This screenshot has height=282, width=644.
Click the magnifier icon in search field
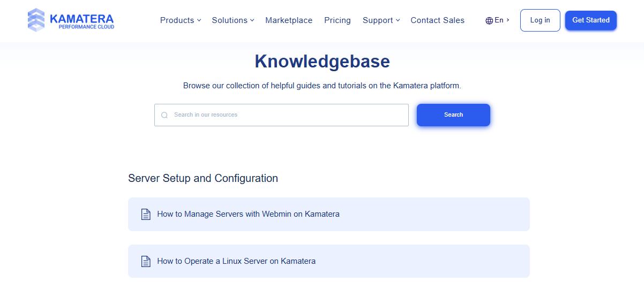[164, 115]
